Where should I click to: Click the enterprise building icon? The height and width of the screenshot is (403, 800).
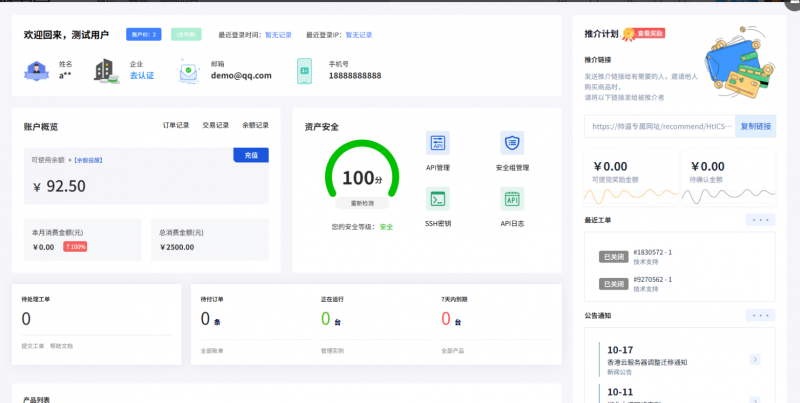(104, 70)
